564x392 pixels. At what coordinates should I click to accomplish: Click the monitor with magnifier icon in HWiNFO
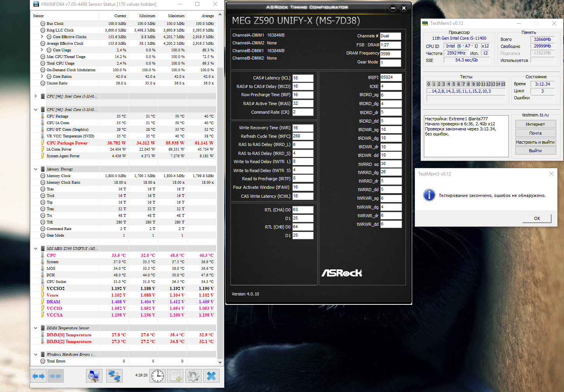coord(94,376)
